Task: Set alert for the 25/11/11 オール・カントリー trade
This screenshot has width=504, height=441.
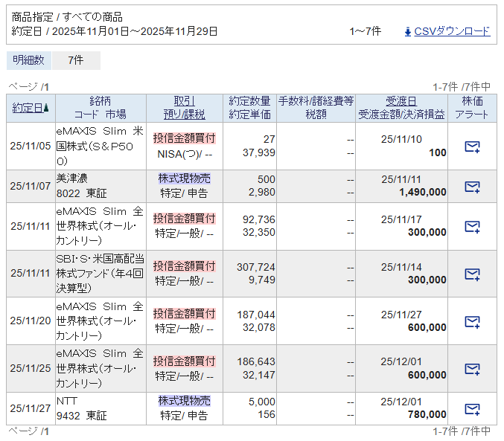Action: [472, 226]
